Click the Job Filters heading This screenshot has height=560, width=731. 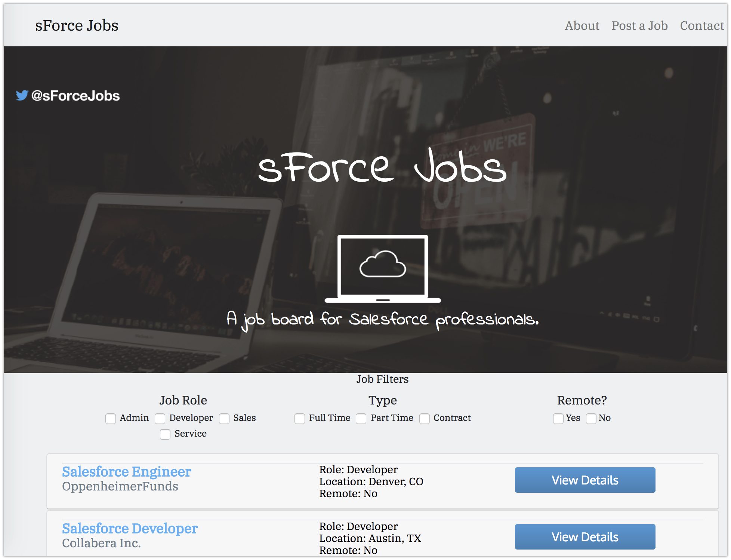click(x=382, y=379)
